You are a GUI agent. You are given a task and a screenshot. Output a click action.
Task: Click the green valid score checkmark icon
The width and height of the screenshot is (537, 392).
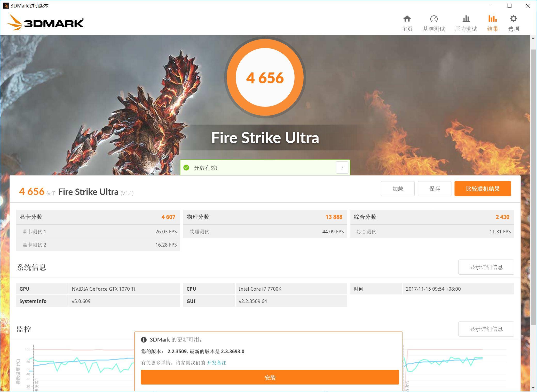click(x=186, y=168)
